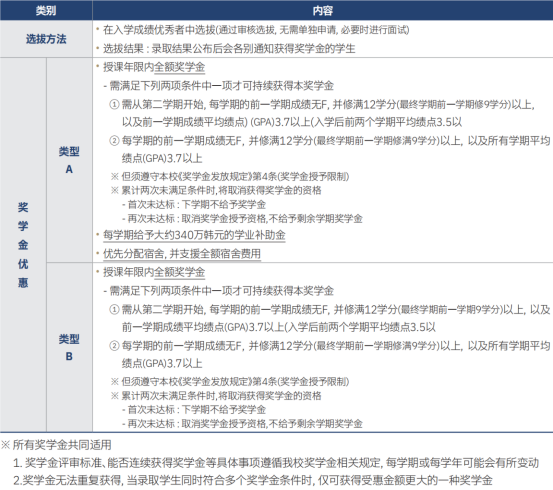This screenshot has width=553, height=490.
Task: Click the underlined '每学期给予大约340万韩元的学业补助金' line
Action: [194, 235]
